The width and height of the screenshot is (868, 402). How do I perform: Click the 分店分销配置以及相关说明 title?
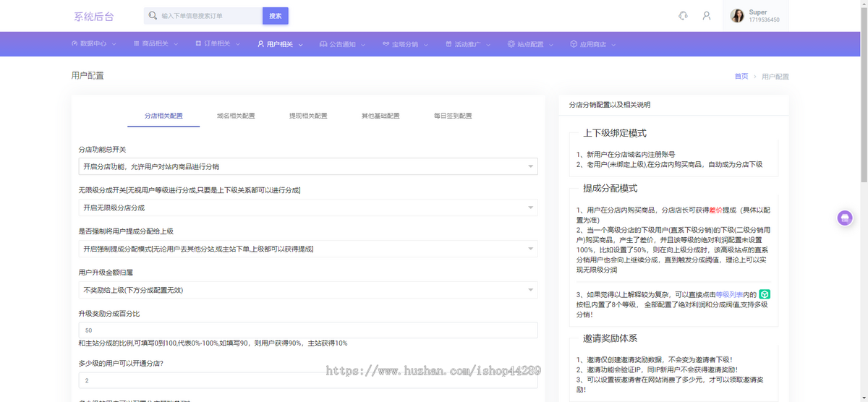point(609,105)
